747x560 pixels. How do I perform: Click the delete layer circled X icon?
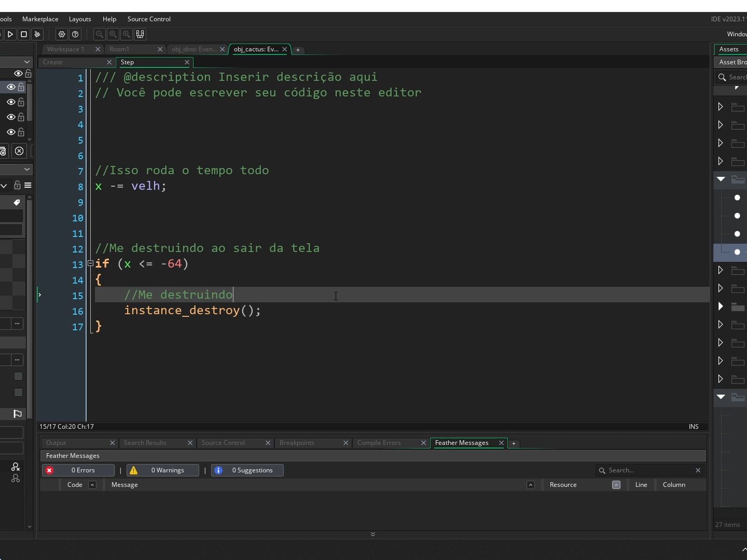19,151
